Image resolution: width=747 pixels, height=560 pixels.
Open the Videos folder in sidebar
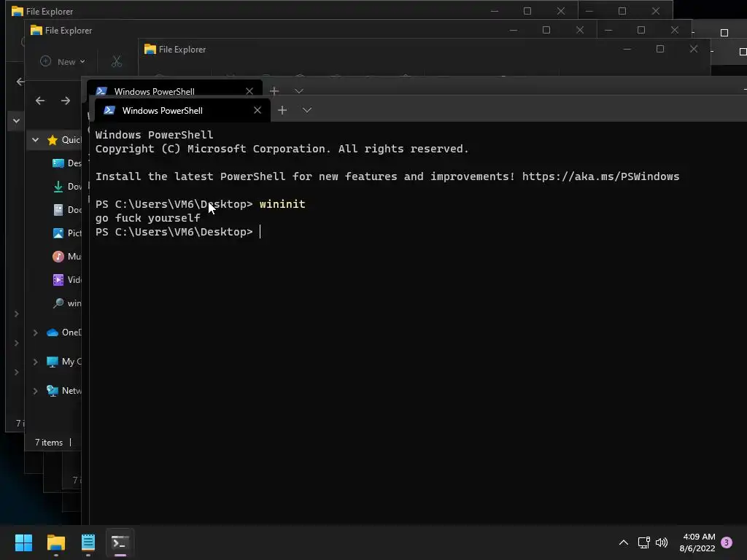66,279
